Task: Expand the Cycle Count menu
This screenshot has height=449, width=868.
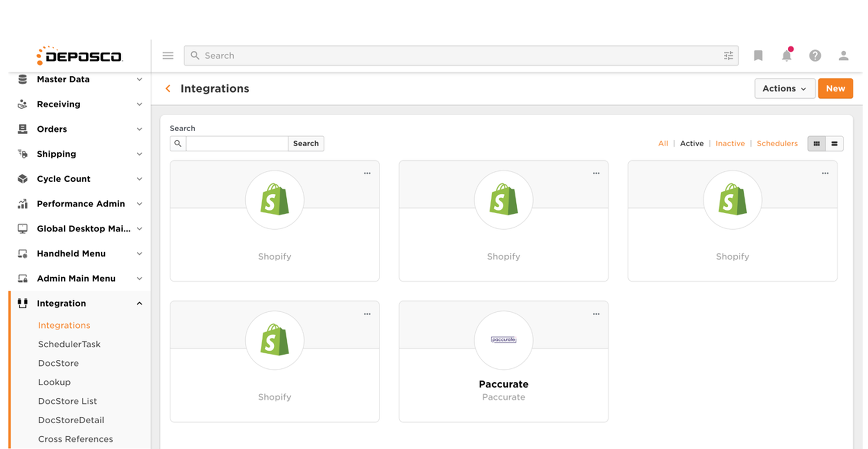Action: pyautogui.click(x=139, y=179)
